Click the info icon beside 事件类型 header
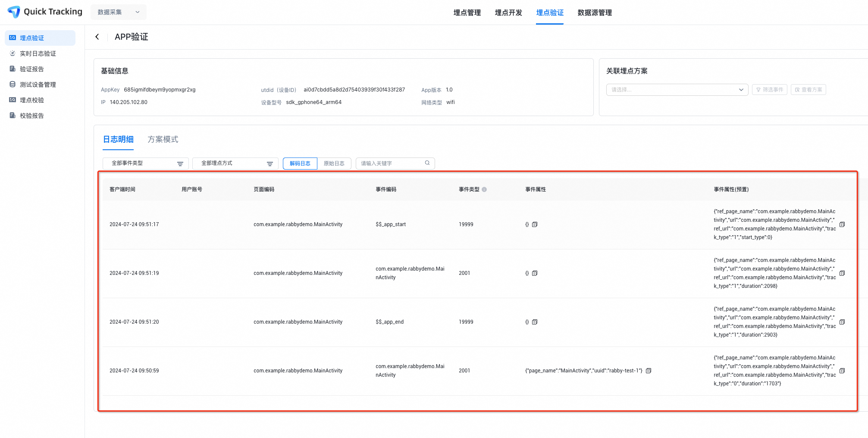Viewport: 868px width, 438px height. pos(484,189)
